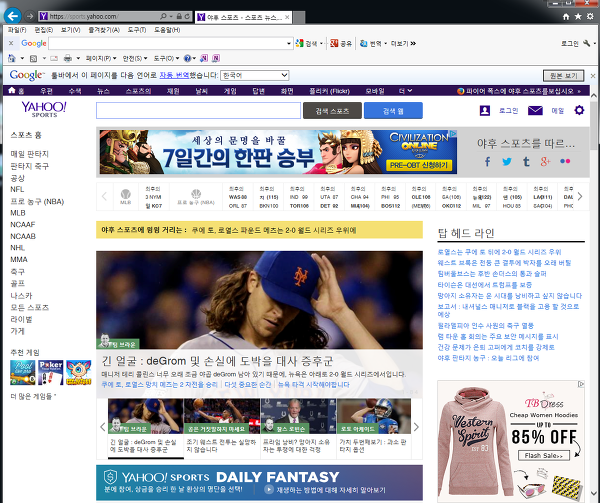Image resolution: width=600 pixels, height=503 pixels.
Task: Expand the page (P) menu dropdown
Action: 115,58
